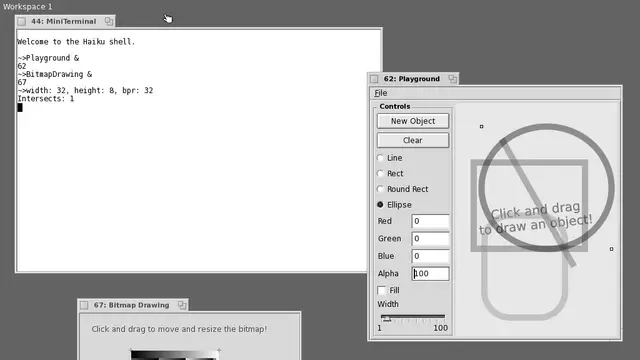Viewport: 640px width, 360px height.
Task: Click the '~>BitmapDrawing &' terminal line
Action: coord(55,74)
